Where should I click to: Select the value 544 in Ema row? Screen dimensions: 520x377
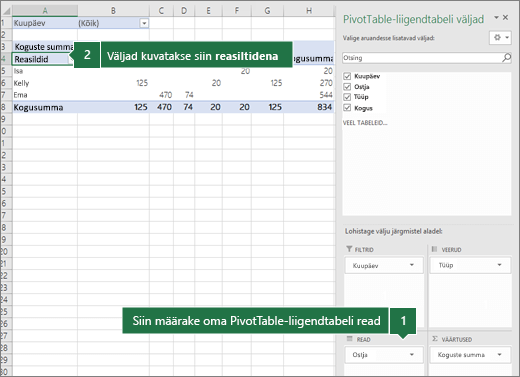[326, 95]
